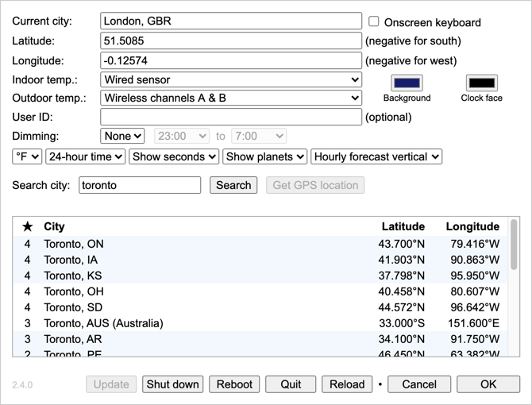Image resolution: width=532 pixels, height=405 pixels.
Task: Open the Outdoor temp. channels dropdown
Action: click(230, 98)
